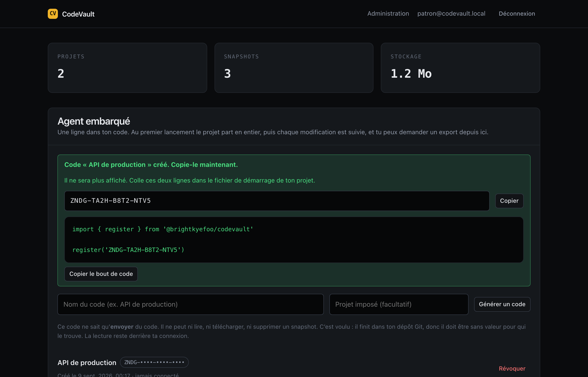This screenshot has width=588, height=377.
Task: Click the 'Il ne sera plus affiché' notice
Action: coord(189,180)
